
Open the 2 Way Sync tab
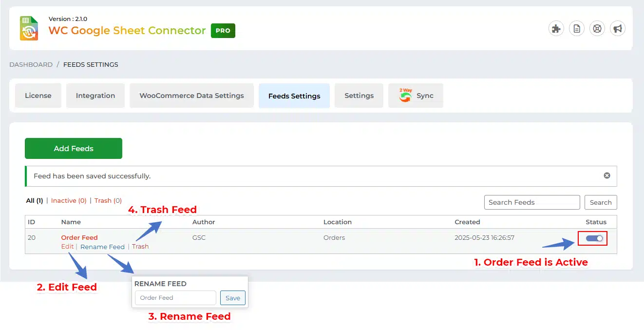[416, 96]
